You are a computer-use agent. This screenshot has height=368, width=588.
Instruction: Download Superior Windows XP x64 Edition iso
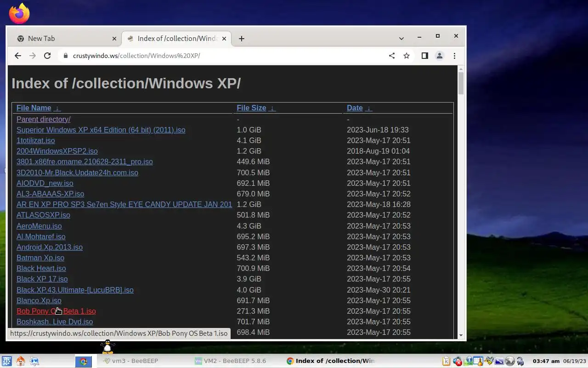(101, 130)
